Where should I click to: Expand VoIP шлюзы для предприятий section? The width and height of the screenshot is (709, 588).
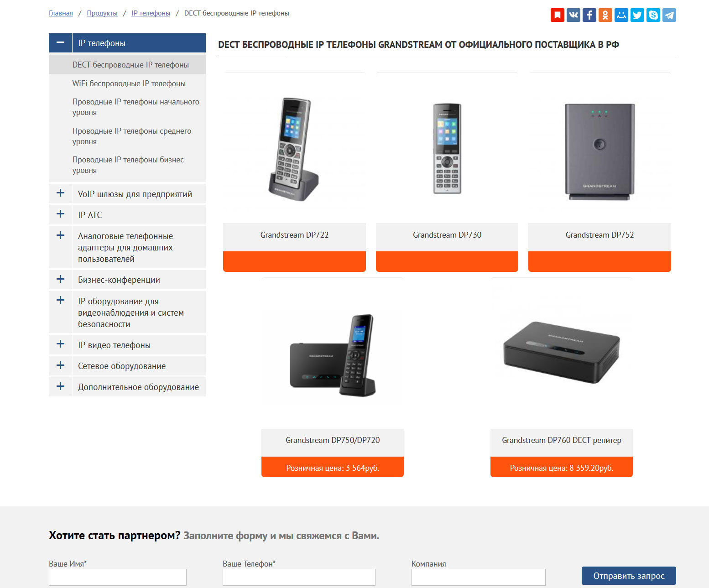60,193
